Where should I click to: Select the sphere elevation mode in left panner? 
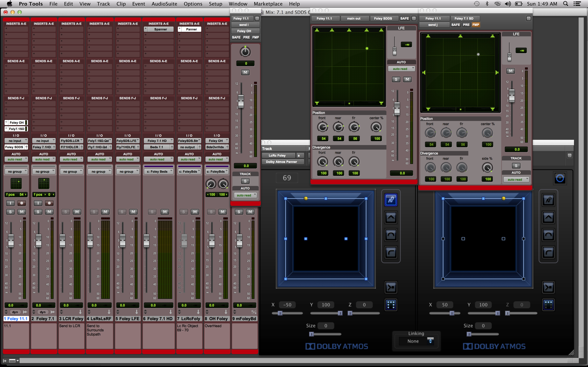pyautogui.click(x=391, y=235)
